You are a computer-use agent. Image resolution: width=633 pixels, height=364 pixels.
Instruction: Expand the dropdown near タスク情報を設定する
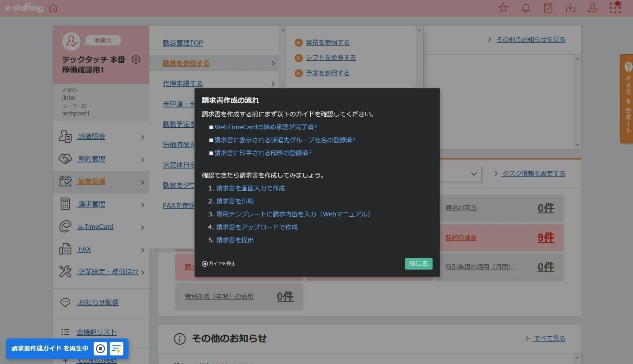point(474,174)
